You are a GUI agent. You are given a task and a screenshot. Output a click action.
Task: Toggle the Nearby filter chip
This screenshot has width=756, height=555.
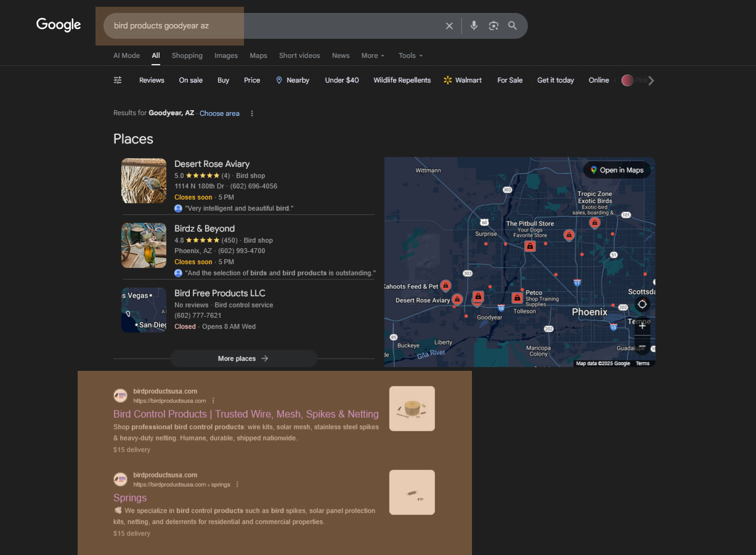(x=292, y=80)
